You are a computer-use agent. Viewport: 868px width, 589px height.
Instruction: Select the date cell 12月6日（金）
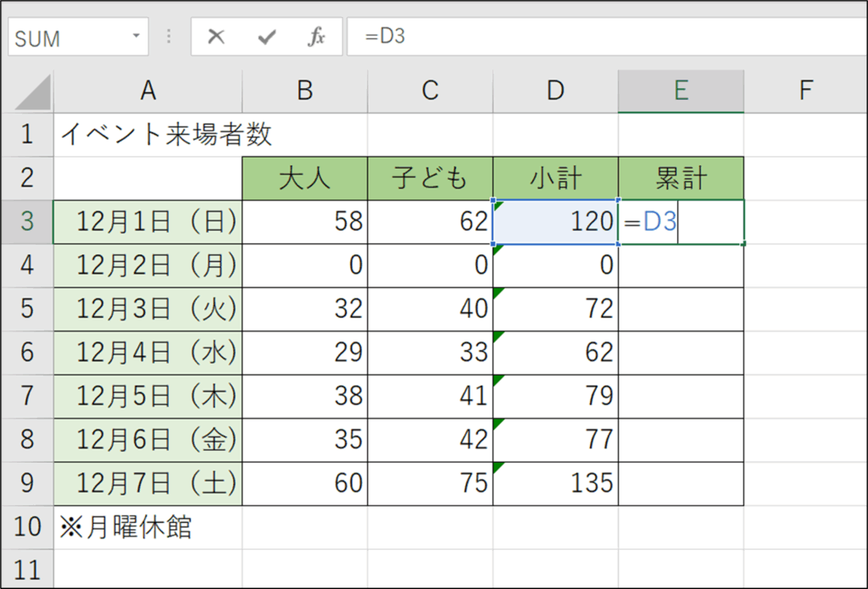(x=147, y=440)
